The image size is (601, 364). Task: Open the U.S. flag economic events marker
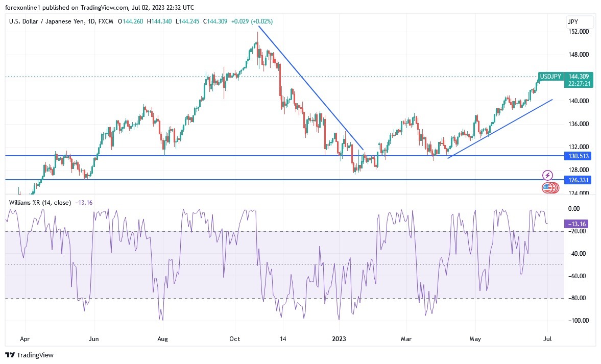[548, 187]
